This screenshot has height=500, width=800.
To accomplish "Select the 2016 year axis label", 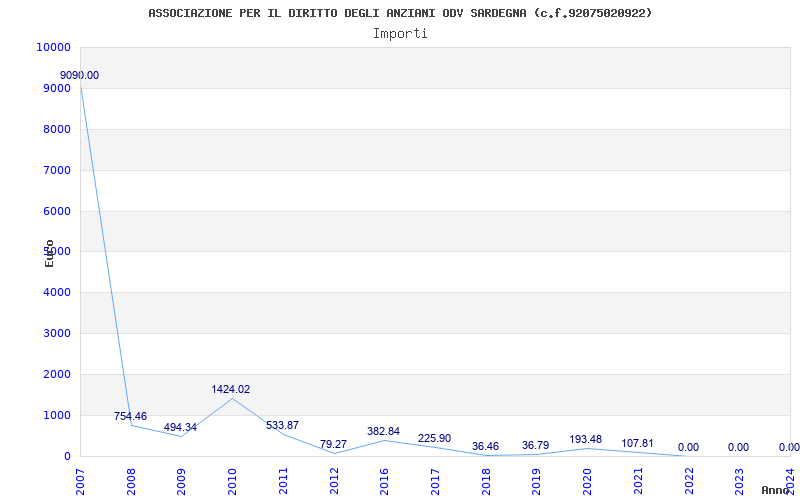I will (x=384, y=479).
